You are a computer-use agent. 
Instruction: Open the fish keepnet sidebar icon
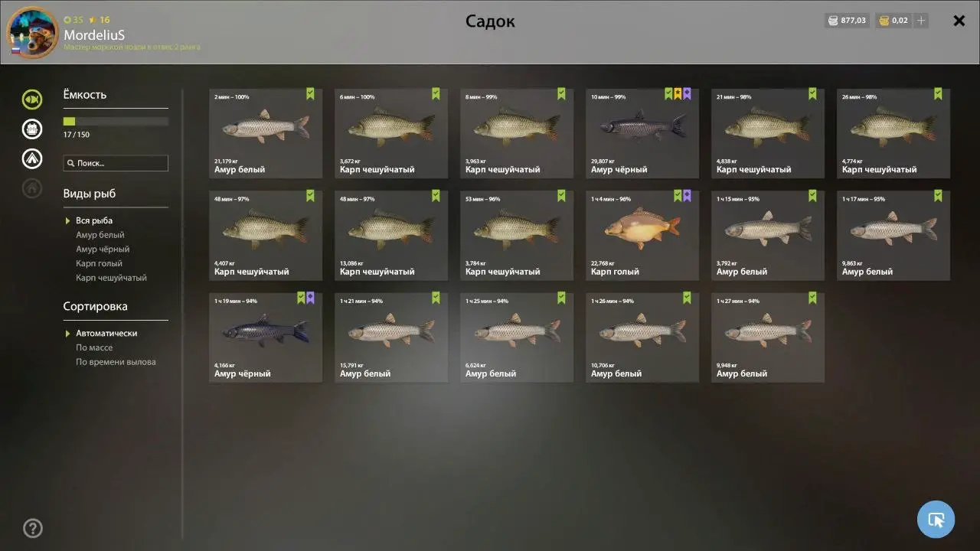[32, 99]
